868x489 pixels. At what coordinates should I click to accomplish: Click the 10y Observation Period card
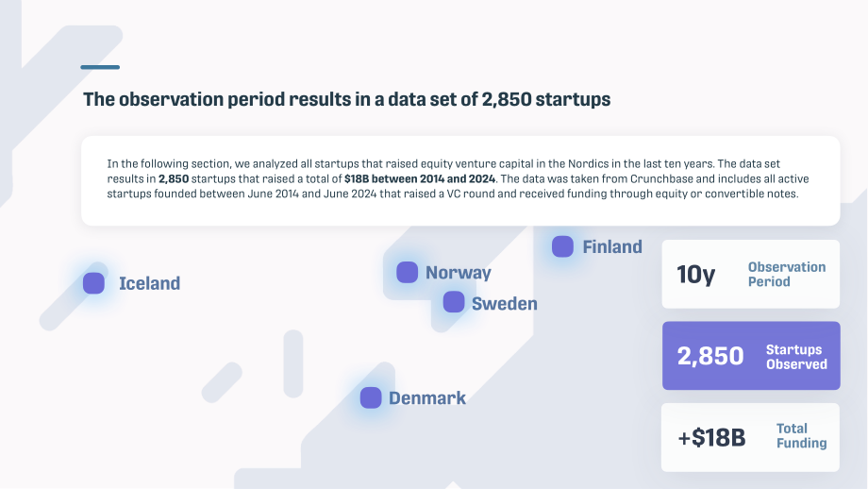[x=751, y=274]
